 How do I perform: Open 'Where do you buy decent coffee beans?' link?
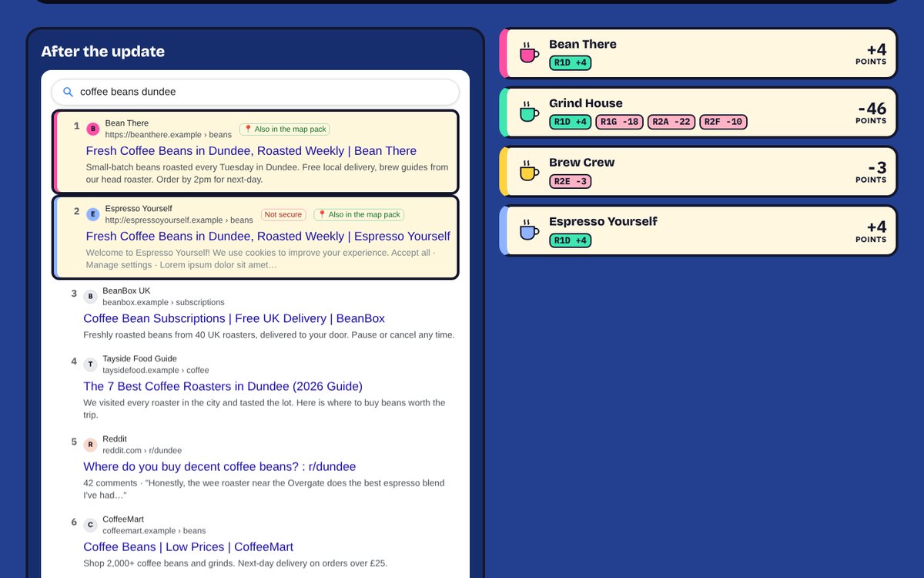(219, 467)
